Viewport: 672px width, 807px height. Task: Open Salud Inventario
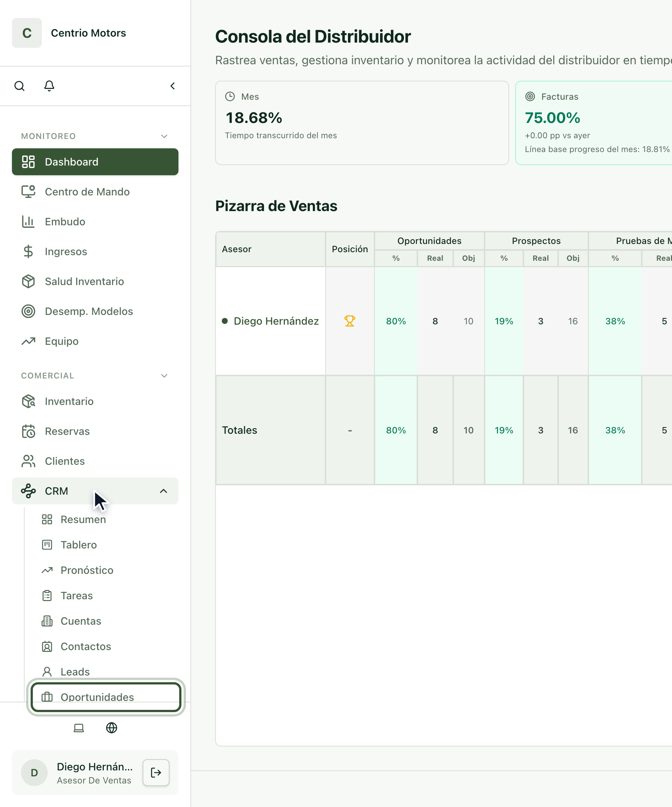coord(95,281)
